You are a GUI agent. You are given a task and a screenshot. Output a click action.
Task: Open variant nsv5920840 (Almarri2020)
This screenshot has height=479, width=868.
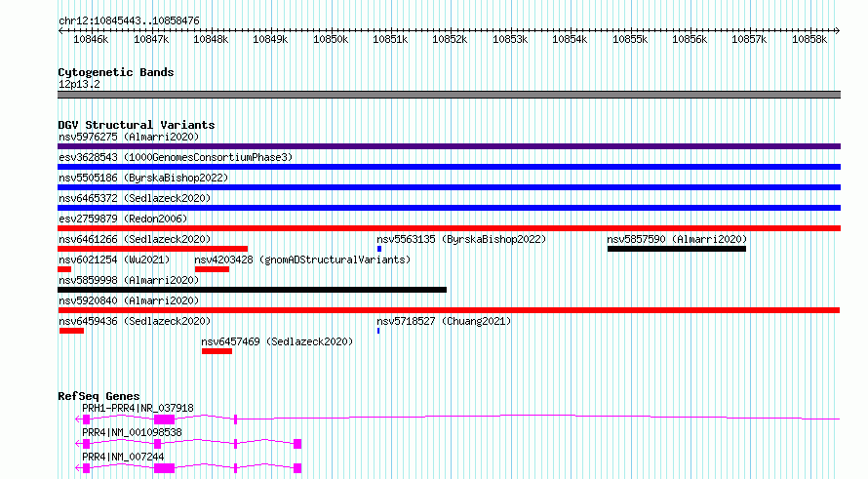[129, 300]
